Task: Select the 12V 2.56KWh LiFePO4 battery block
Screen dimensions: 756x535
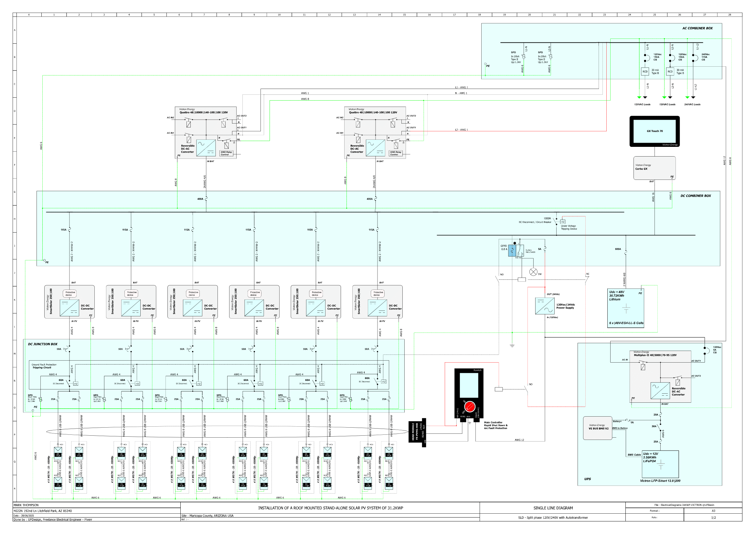Action: (660, 464)
